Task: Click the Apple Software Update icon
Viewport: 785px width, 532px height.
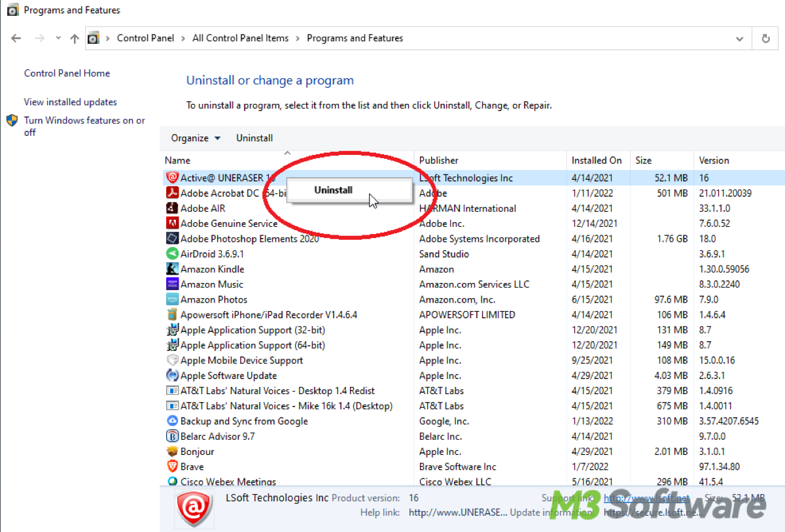Action: [x=172, y=376]
